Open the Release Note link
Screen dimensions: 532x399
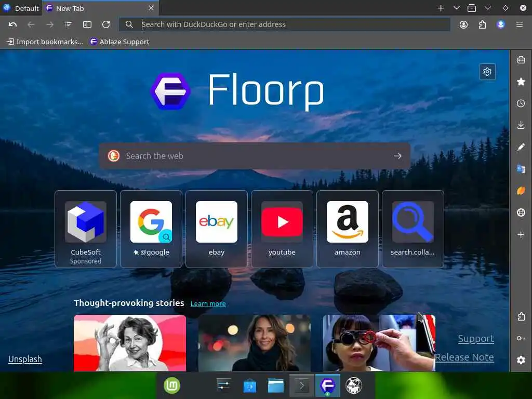[464, 357]
